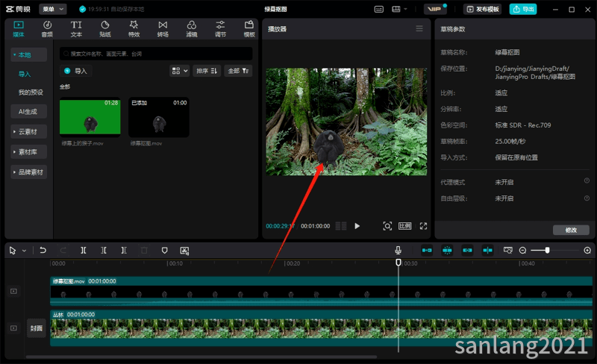The image size is (597, 364).
Task: Expand the 品牌素材 brand materials section
Action: click(28, 172)
